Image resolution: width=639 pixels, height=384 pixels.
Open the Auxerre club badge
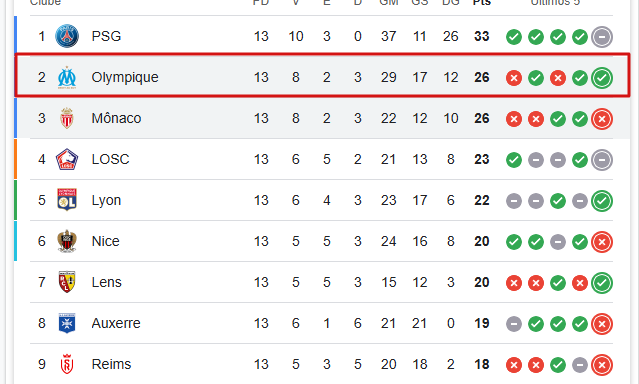67,323
